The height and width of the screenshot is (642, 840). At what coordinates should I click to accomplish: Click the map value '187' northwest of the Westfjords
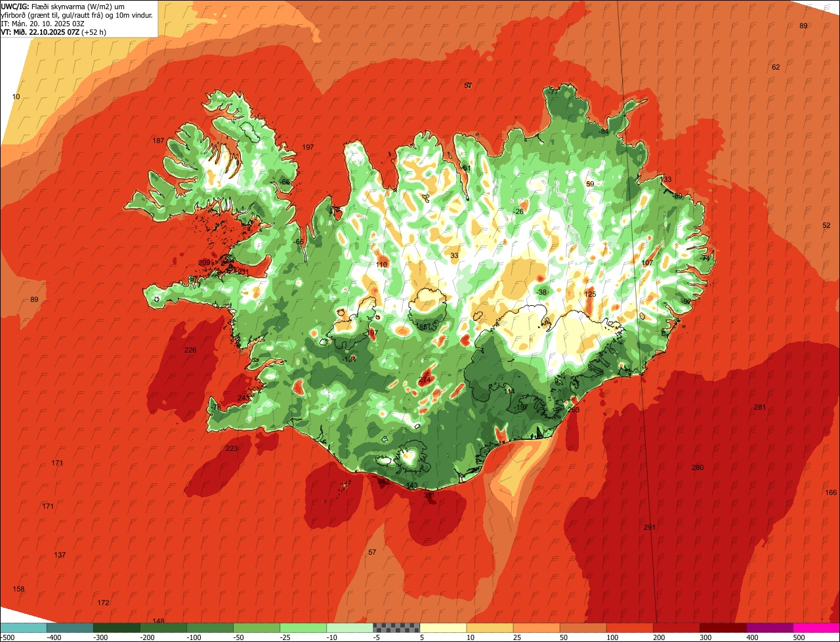pos(158,141)
